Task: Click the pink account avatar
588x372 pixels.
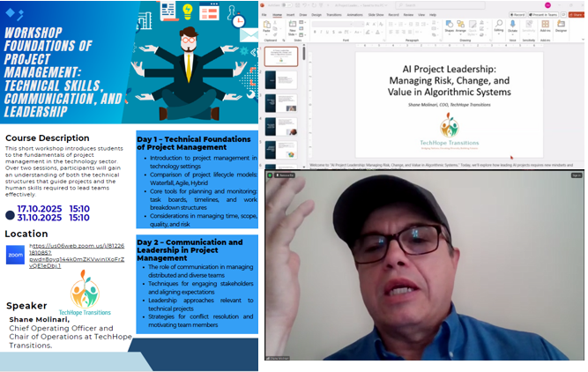Action: coord(547,5)
